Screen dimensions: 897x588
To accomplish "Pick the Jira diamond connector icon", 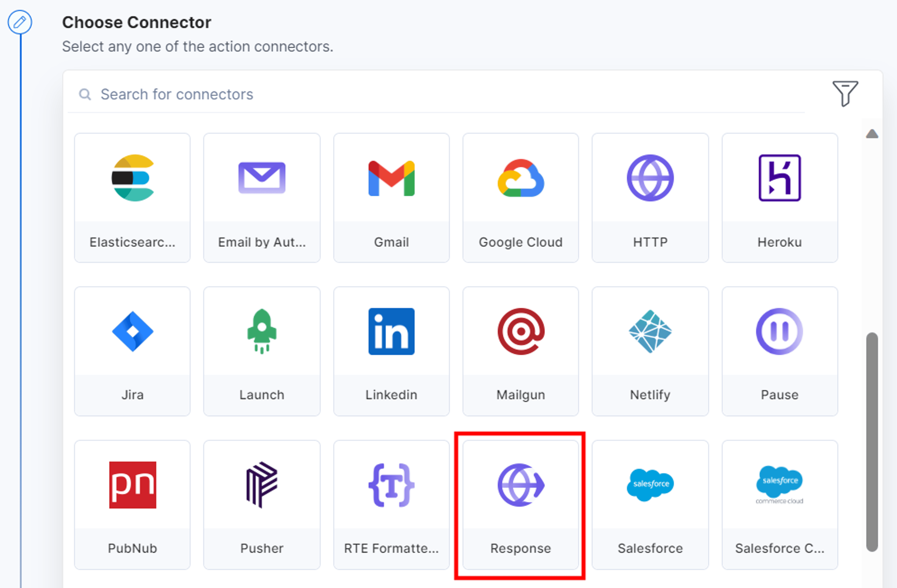I will [x=133, y=331].
